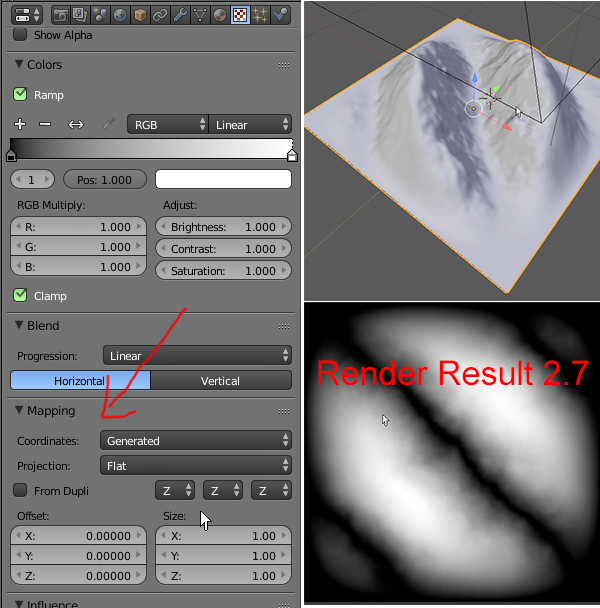
Task: Open the Render properties camera tab
Action: click(61, 15)
